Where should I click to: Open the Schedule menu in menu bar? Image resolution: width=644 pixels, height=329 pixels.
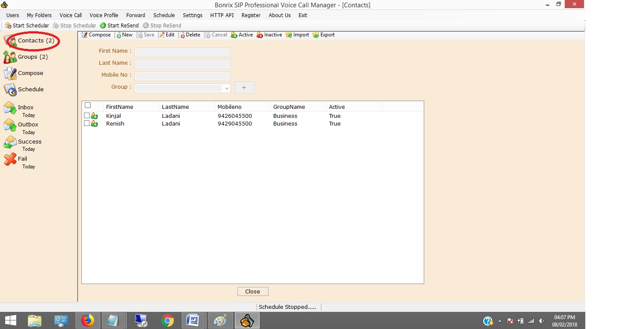point(164,15)
